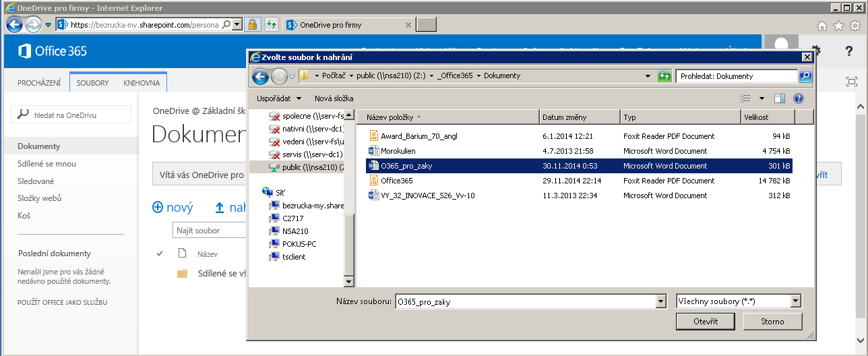Viewport: 868px width, 356px height.
Task: Go back in the file dialog
Action: coord(261,76)
